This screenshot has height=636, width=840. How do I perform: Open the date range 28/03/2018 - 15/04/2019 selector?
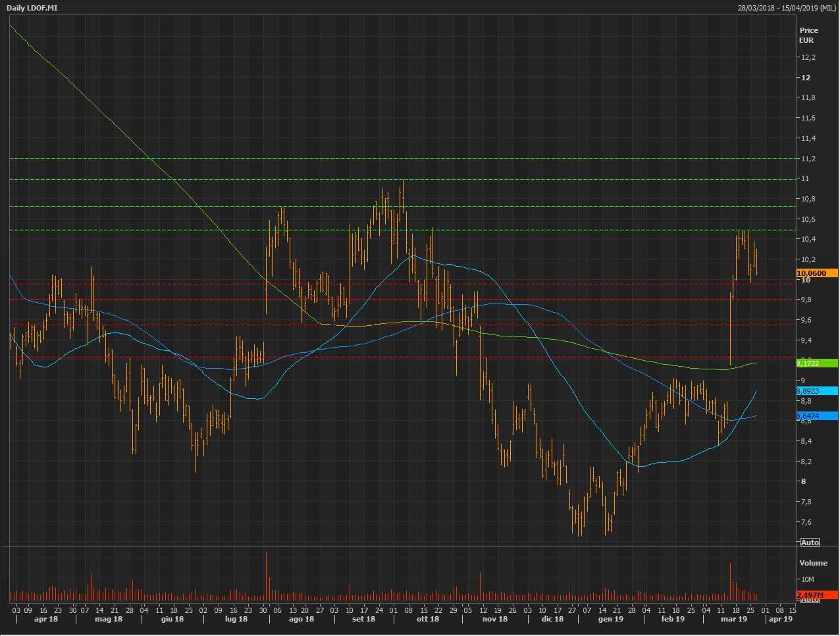pos(787,7)
